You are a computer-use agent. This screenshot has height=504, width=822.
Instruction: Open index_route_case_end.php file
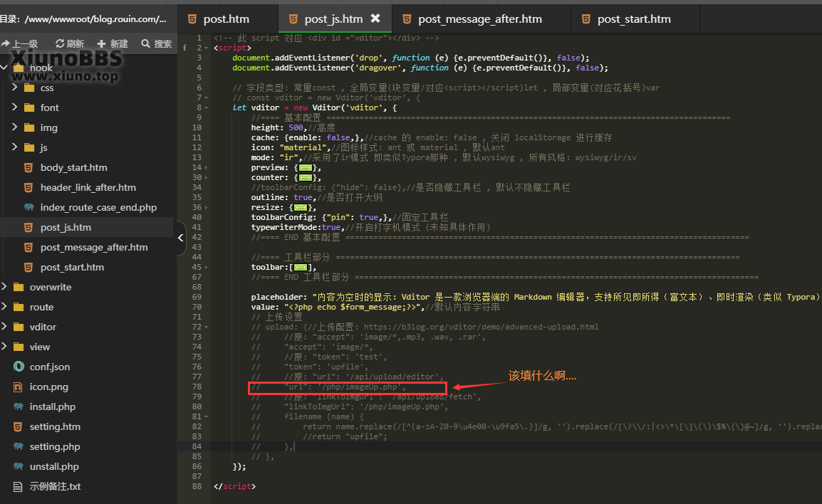tap(98, 207)
